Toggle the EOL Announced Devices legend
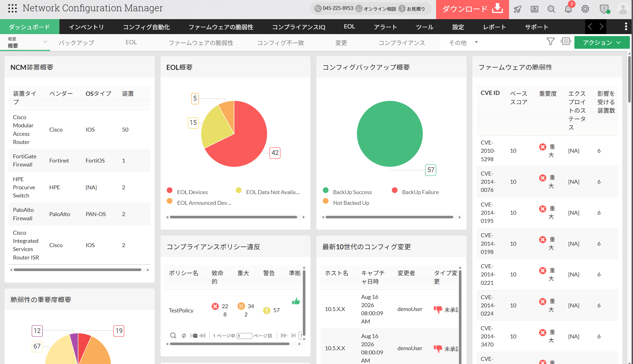Screen dimensions: 633x364 tap(199, 202)
